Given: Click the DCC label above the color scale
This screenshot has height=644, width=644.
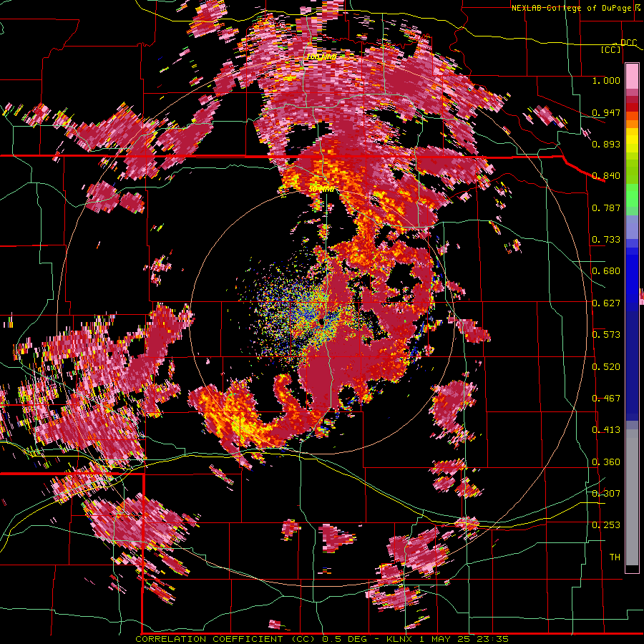Looking at the screenshot, I should tap(628, 43).
